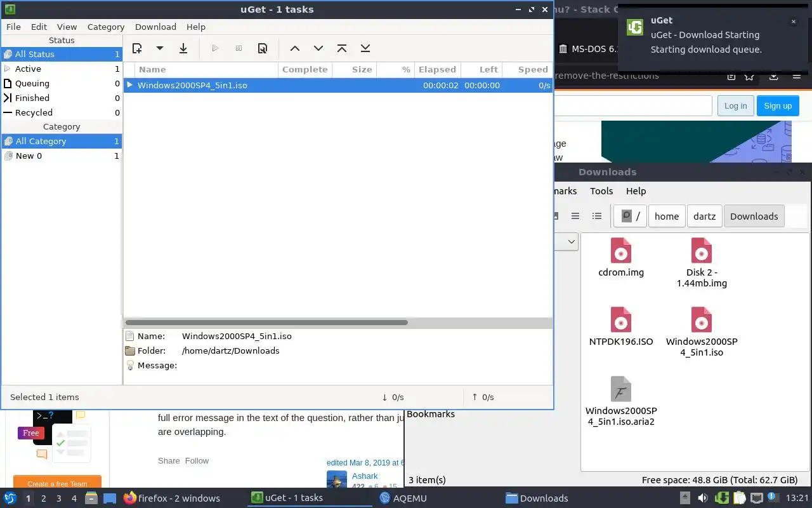Click the Pause download toolbar icon

(239, 48)
